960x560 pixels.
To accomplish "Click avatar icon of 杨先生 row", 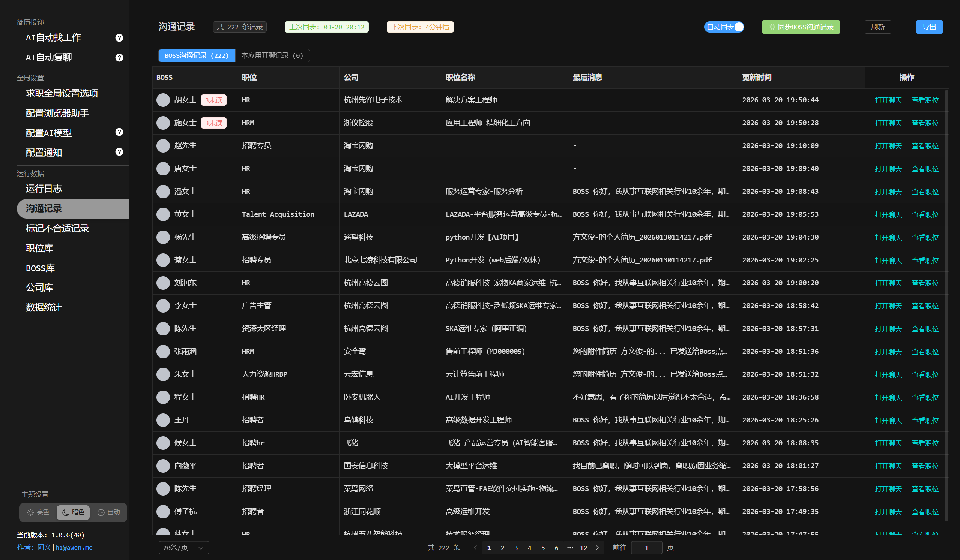I will click(163, 237).
